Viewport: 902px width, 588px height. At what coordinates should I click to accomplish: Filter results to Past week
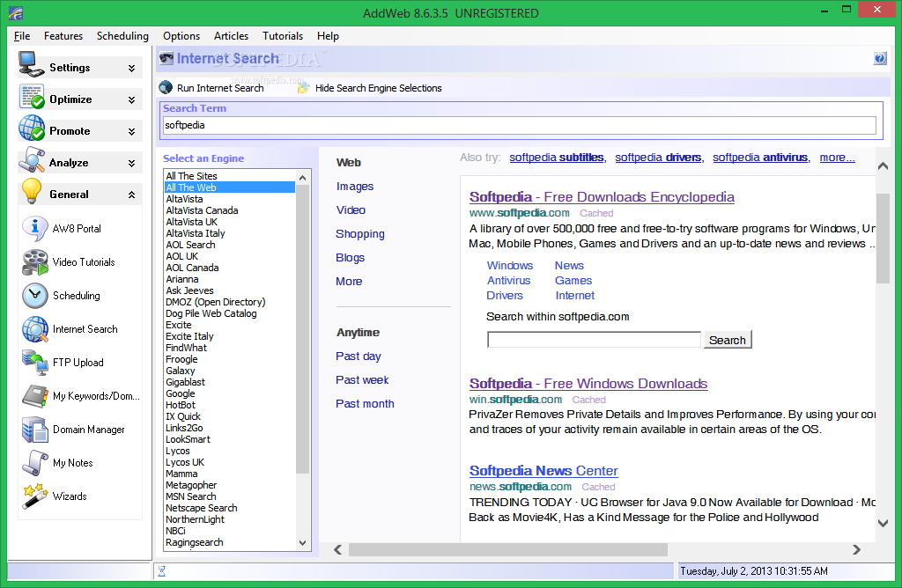tap(362, 380)
